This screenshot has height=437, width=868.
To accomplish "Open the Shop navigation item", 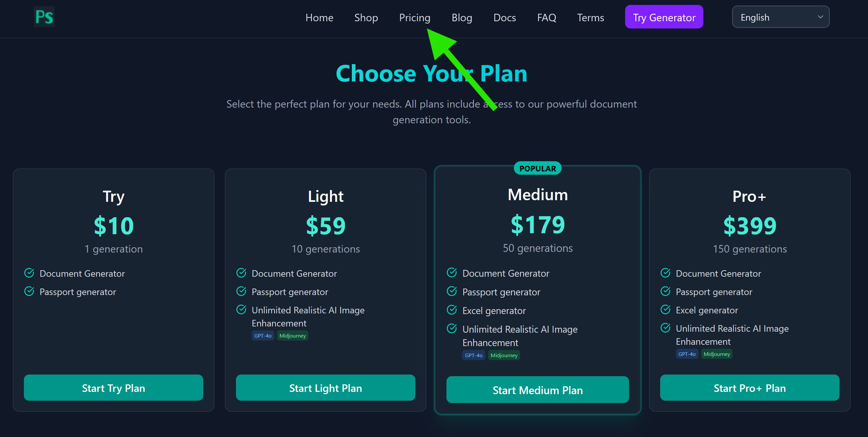I will 366,18.
